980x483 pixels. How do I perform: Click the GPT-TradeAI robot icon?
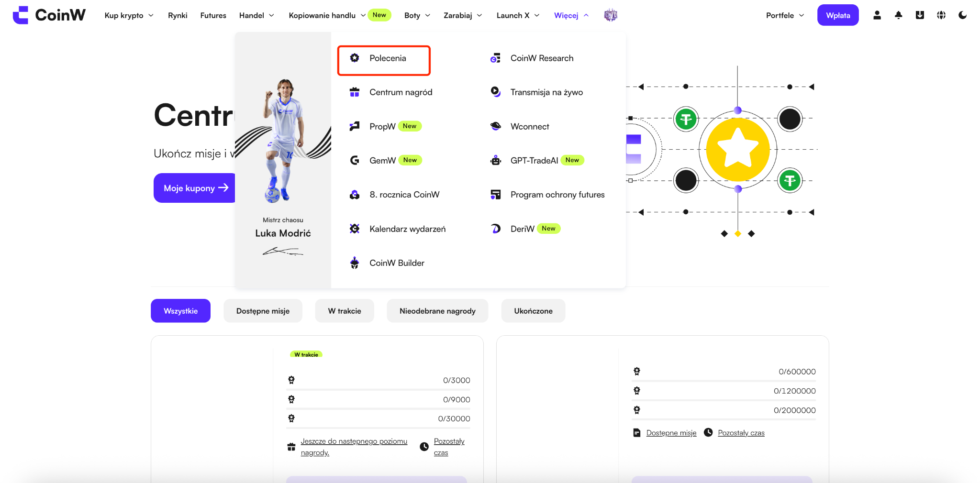coord(496,160)
